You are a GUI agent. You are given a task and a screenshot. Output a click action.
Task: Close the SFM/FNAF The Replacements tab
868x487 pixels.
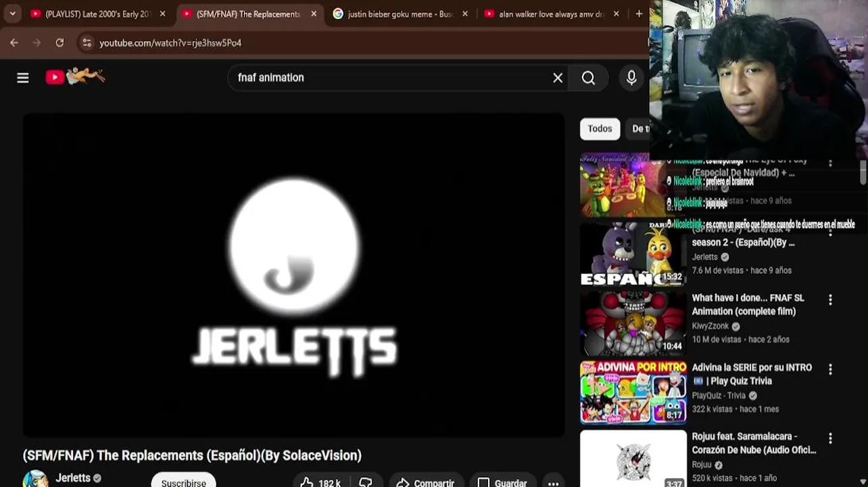pos(314,14)
